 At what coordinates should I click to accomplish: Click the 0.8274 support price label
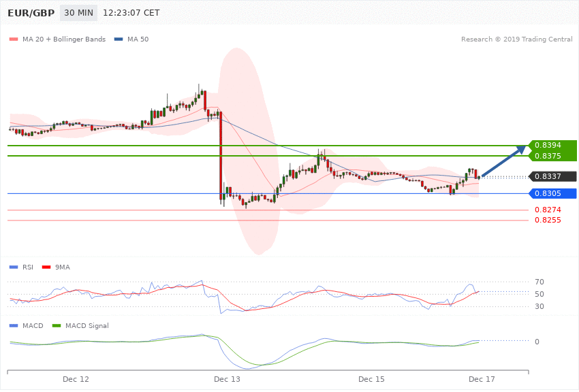point(548,210)
